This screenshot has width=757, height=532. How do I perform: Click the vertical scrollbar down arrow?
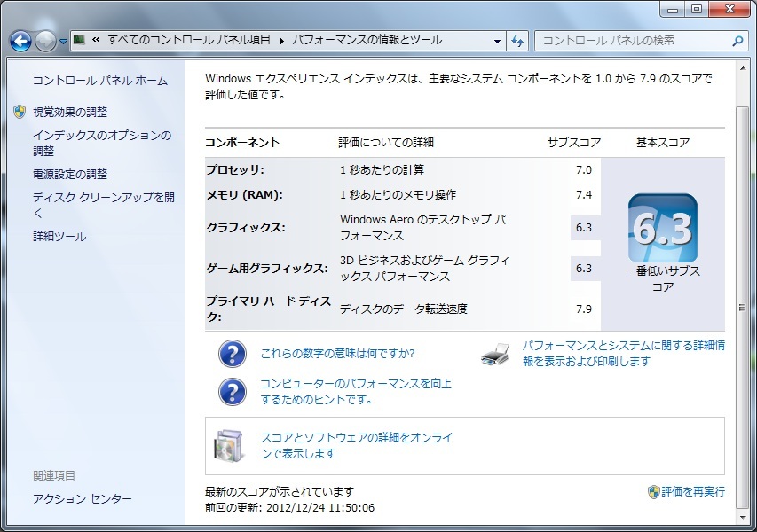click(x=743, y=513)
